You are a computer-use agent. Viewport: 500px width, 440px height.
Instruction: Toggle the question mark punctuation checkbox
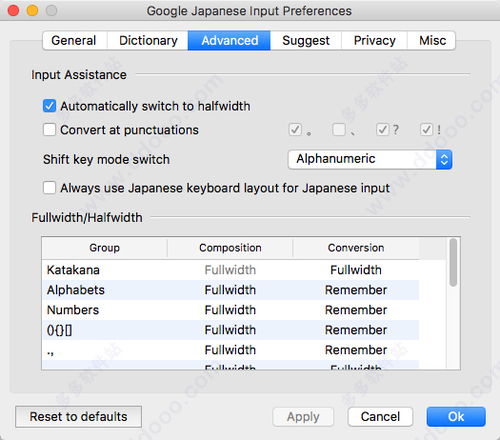[x=382, y=129]
